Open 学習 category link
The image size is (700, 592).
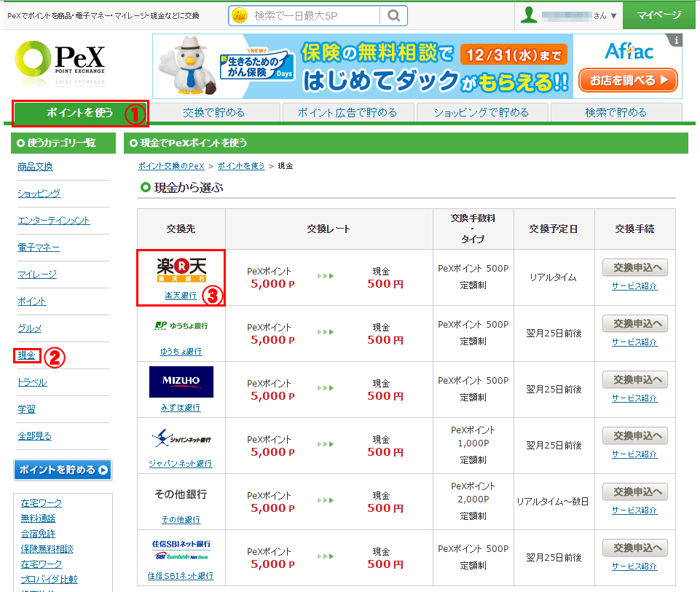[x=26, y=409]
